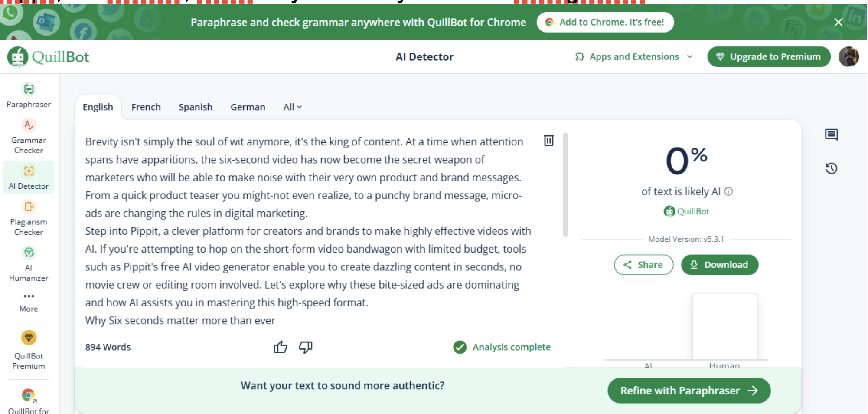Open the history clock icon
Viewport: 868px width, 414px height.
[831, 168]
